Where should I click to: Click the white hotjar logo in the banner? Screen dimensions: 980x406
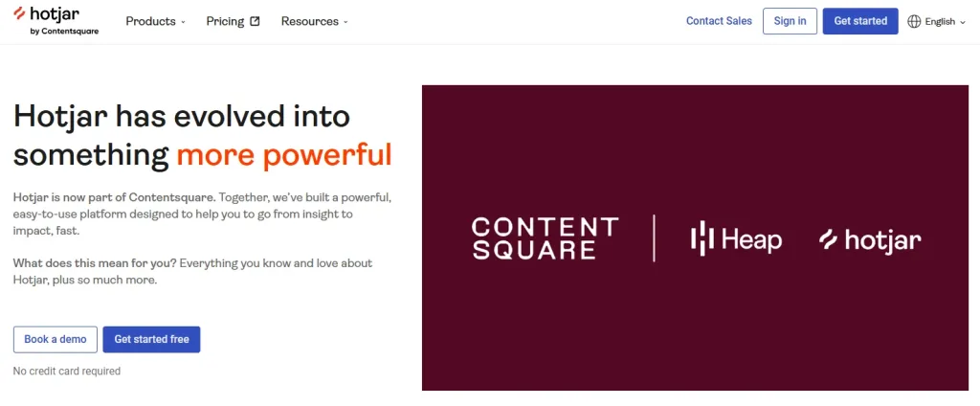[869, 239]
